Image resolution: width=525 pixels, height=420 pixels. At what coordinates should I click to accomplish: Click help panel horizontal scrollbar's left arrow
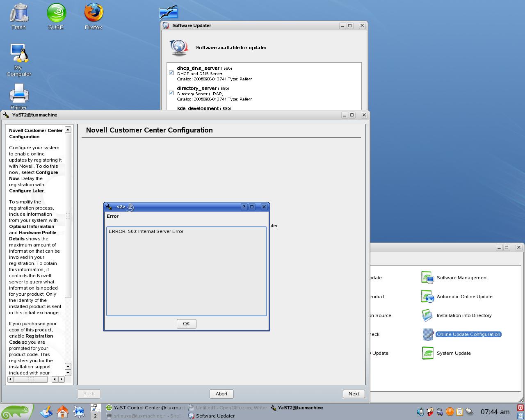11,379
